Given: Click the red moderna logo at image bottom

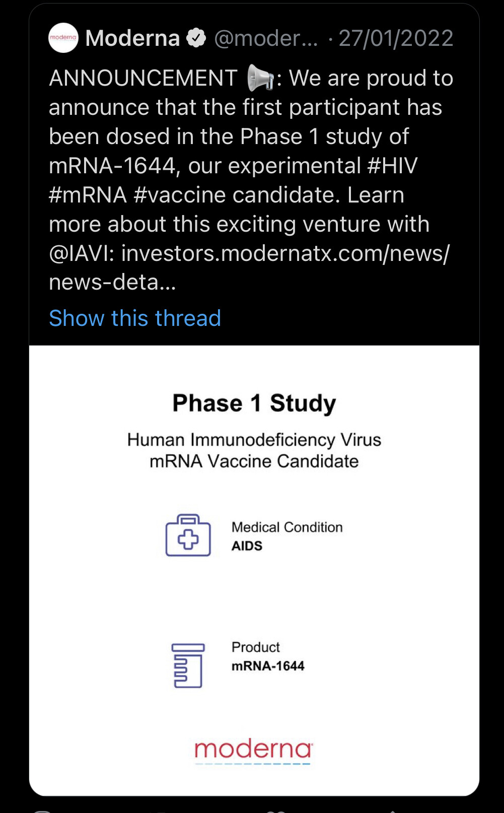Looking at the screenshot, I should pos(254,750).
